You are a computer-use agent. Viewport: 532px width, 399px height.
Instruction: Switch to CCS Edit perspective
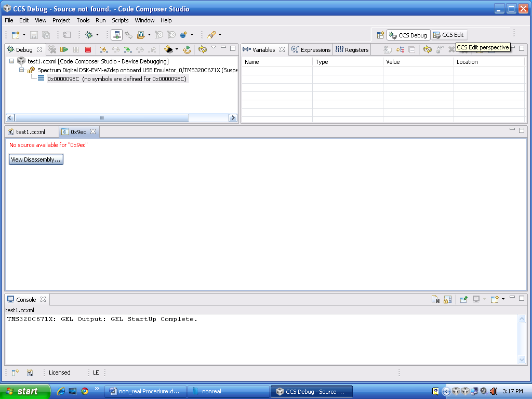(x=448, y=35)
